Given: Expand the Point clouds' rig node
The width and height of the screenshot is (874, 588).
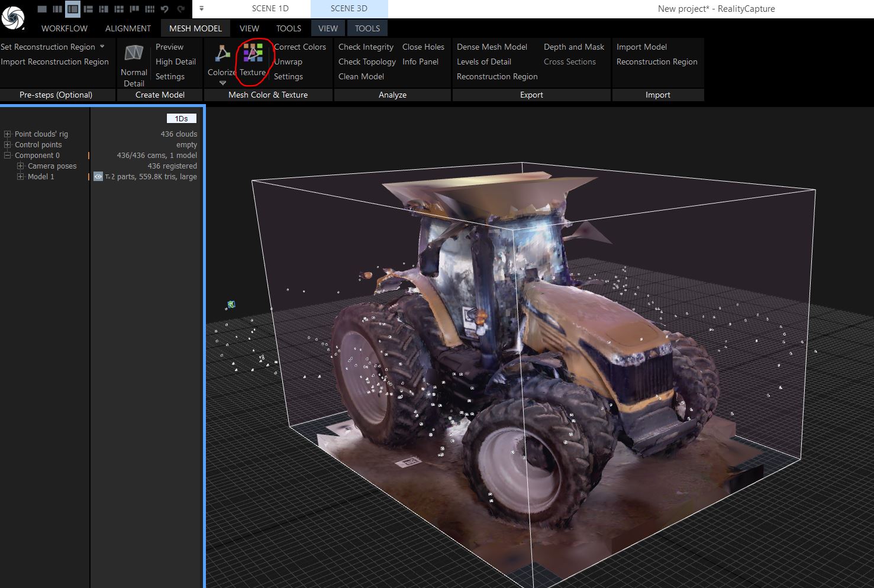Looking at the screenshot, I should [8, 134].
